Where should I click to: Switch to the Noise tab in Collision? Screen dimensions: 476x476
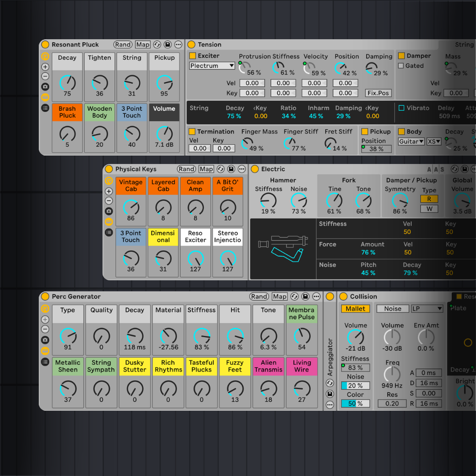pos(392,308)
